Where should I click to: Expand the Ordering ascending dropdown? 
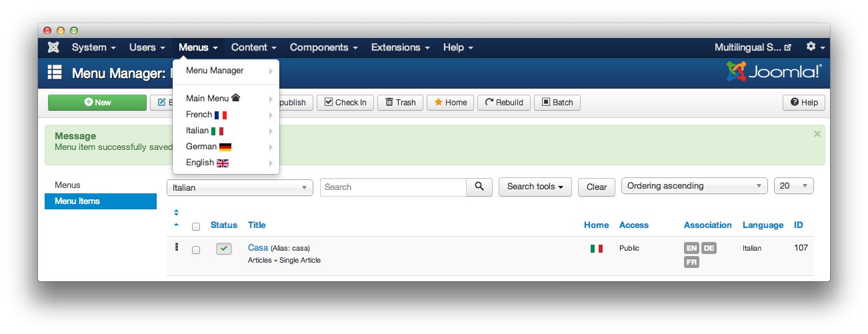[x=693, y=186]
